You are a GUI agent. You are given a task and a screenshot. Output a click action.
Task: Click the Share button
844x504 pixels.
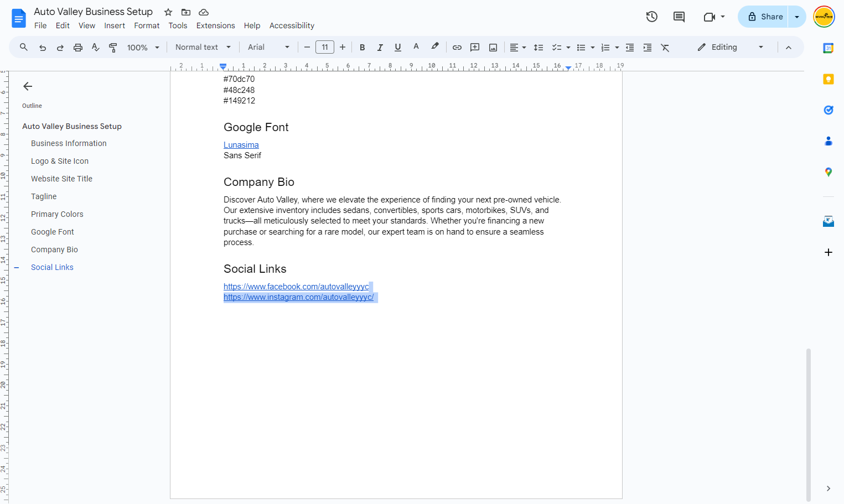click(x=763, y=17)
